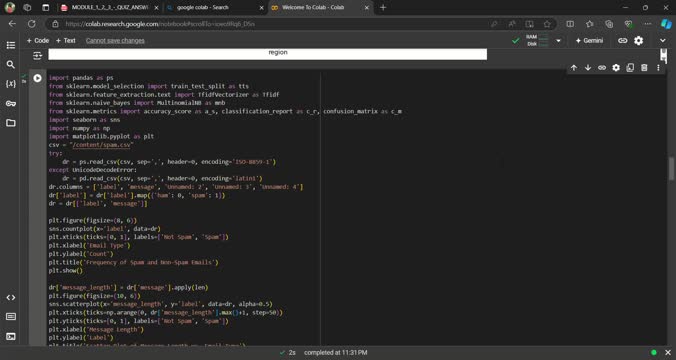676x360 pixels.
Task: Click the region output label
Action: (278, 52)
